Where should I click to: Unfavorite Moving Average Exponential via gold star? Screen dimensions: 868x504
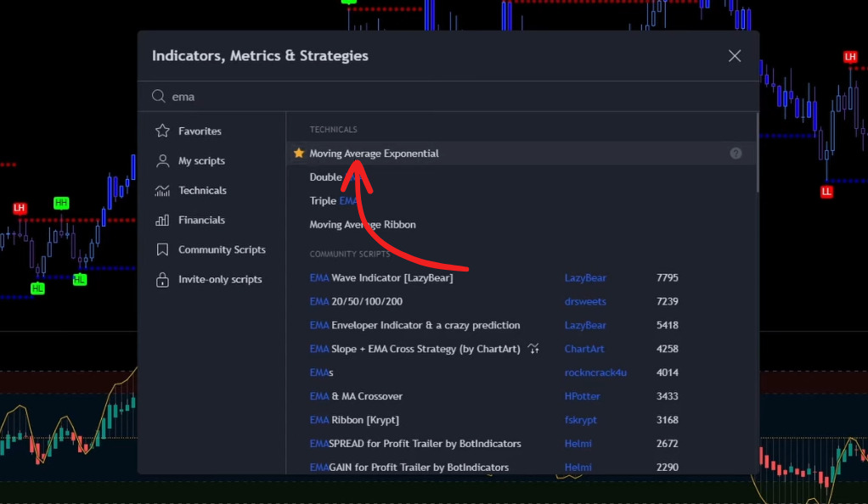coord(299,154)
